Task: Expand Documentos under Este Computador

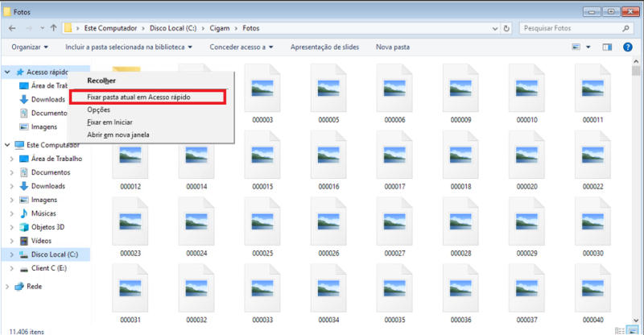Action: click(x=12, y=172)
